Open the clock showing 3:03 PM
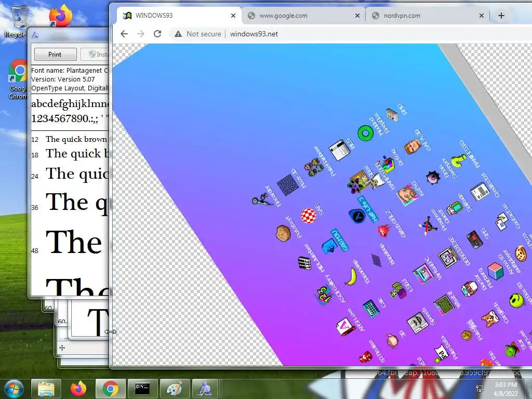The image size is (532, 399). 506,389
